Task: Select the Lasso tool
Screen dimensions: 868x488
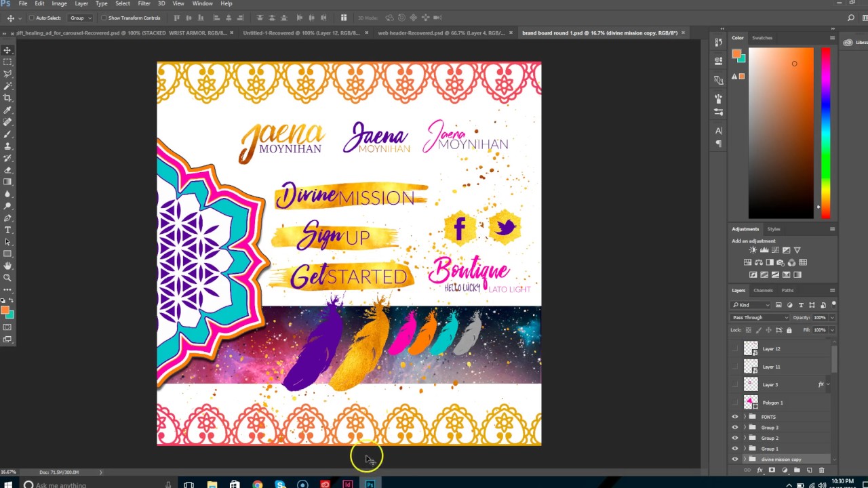Action: [7, 74]
